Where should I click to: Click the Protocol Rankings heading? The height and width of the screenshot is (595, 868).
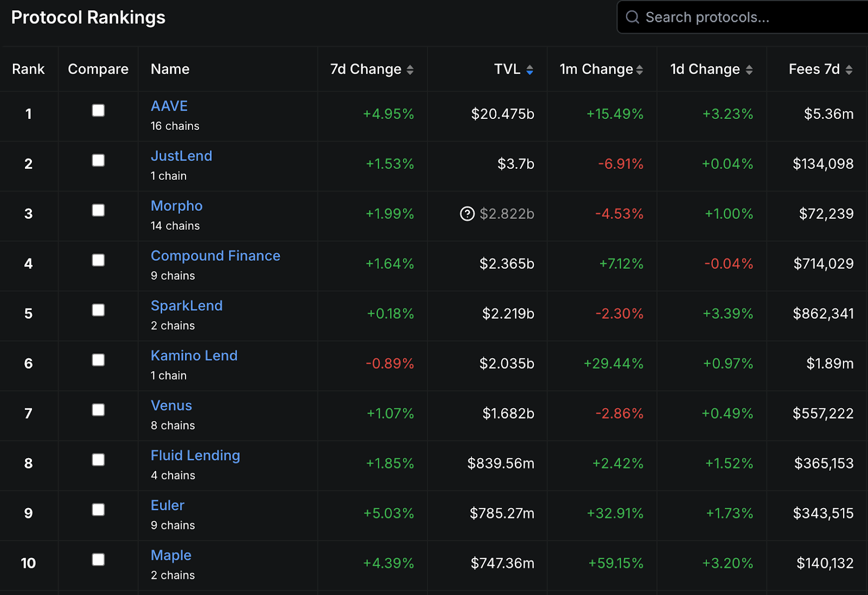coord(88,17)
